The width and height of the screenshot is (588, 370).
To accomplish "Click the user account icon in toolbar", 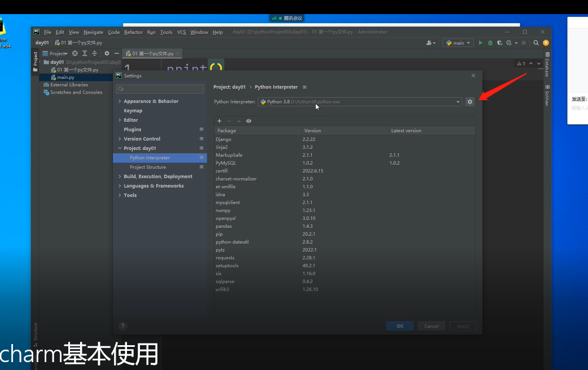I will [x=431, y=43].
